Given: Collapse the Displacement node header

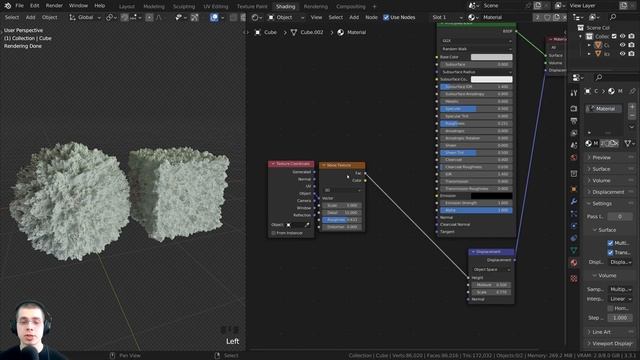Looking at the screenshot, I should [473, 252].
